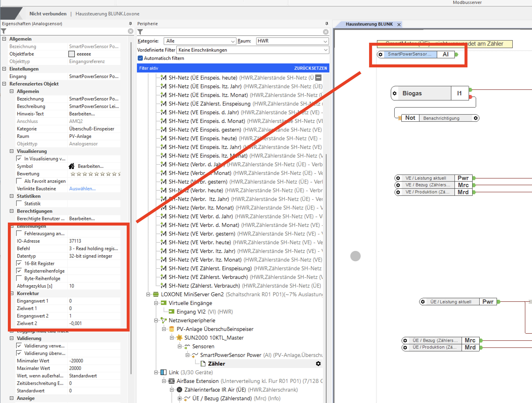Pin the Peripherie panel

pos(326,24)
